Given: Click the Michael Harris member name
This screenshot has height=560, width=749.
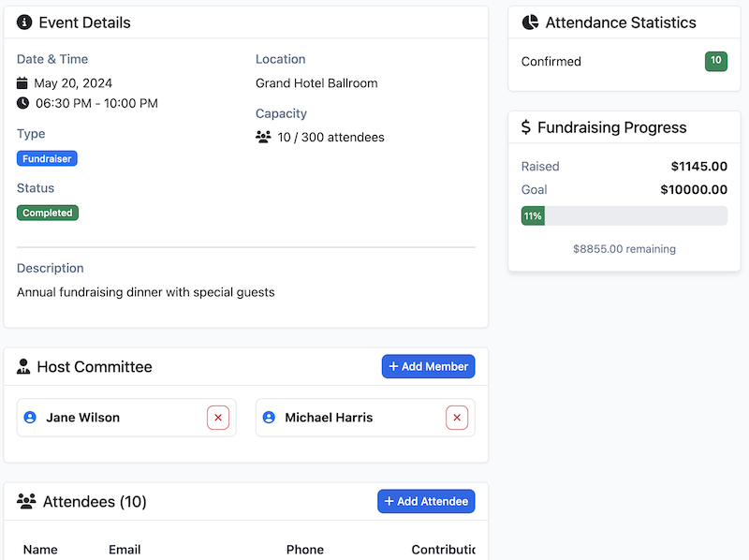Looking at the screenshot, I should click(x=330, y=418).
